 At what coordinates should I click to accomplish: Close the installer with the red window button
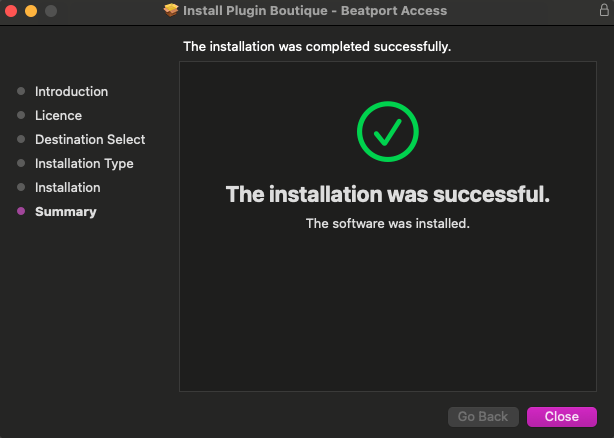(x=12, y=11)
